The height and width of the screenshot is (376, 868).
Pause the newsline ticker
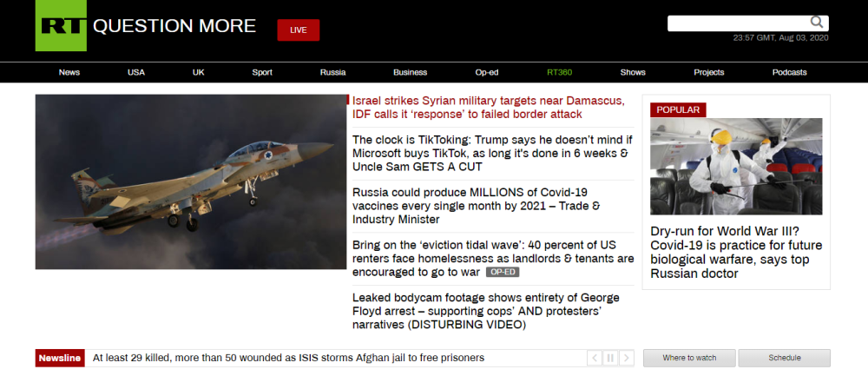(x=610, y=359)
